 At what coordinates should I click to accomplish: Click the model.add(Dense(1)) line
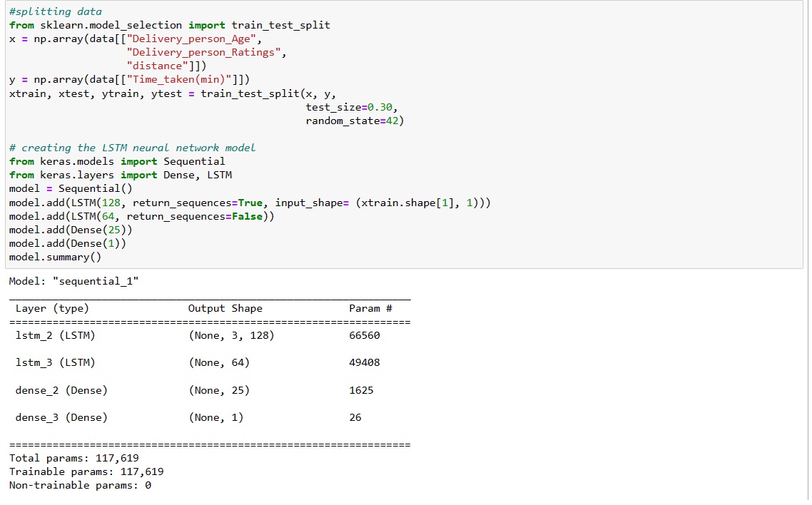67,243
